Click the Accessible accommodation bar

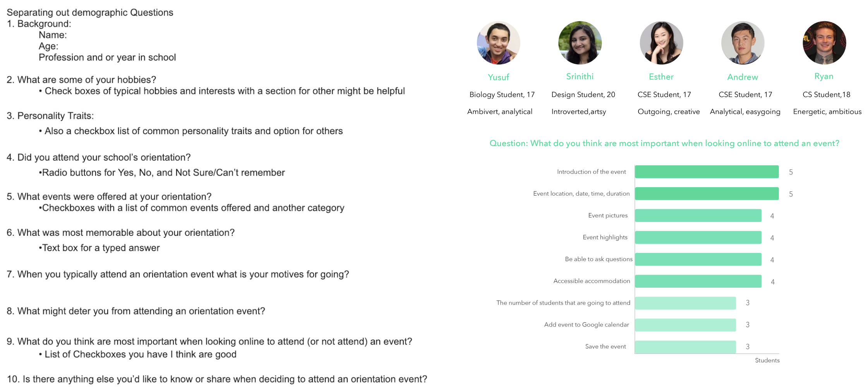(698, 281)
